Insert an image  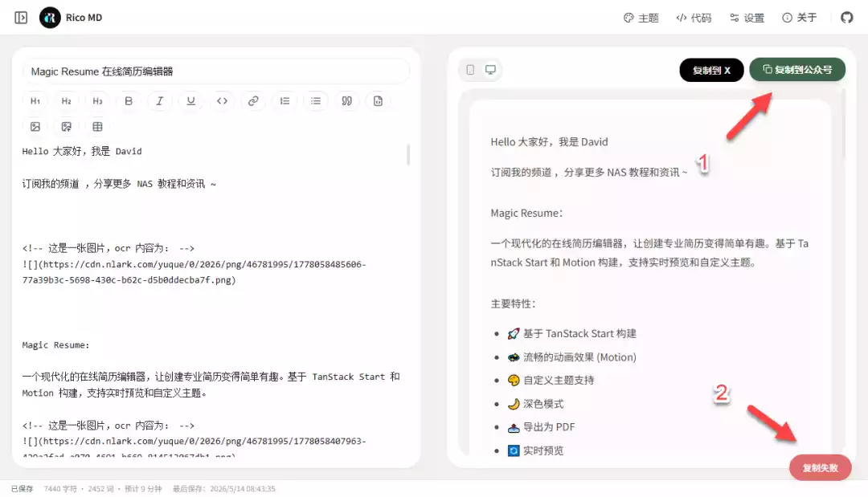[35, 127]
